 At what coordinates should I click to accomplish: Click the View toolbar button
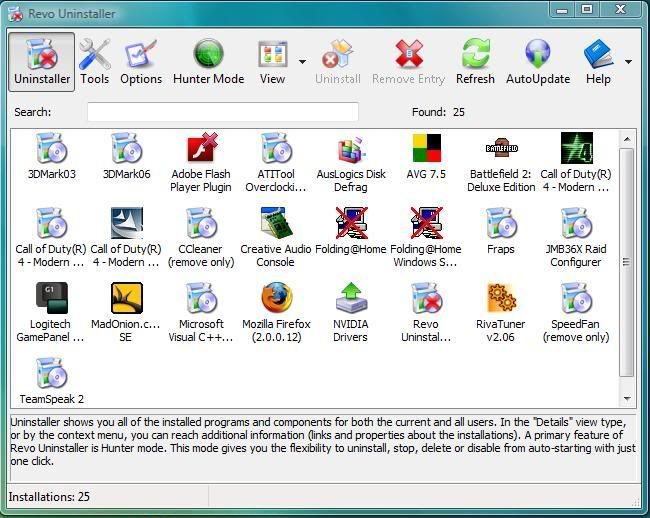(272, 62)
